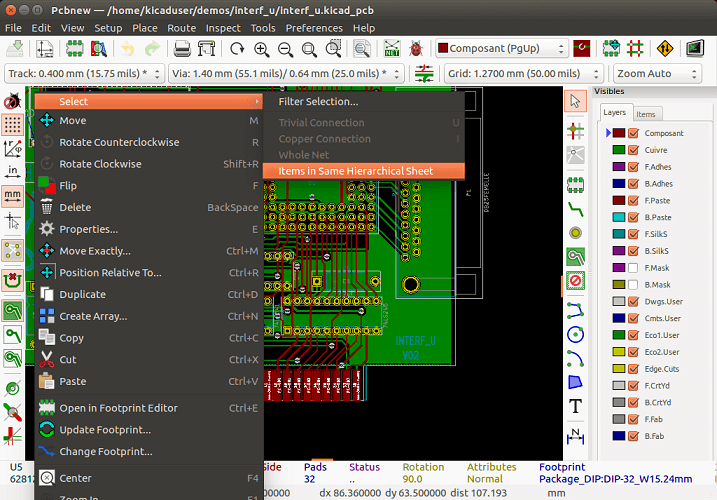Enable the F.Mask layer checkbox
This screenshot has height=500, width=717.
point(632,268)
